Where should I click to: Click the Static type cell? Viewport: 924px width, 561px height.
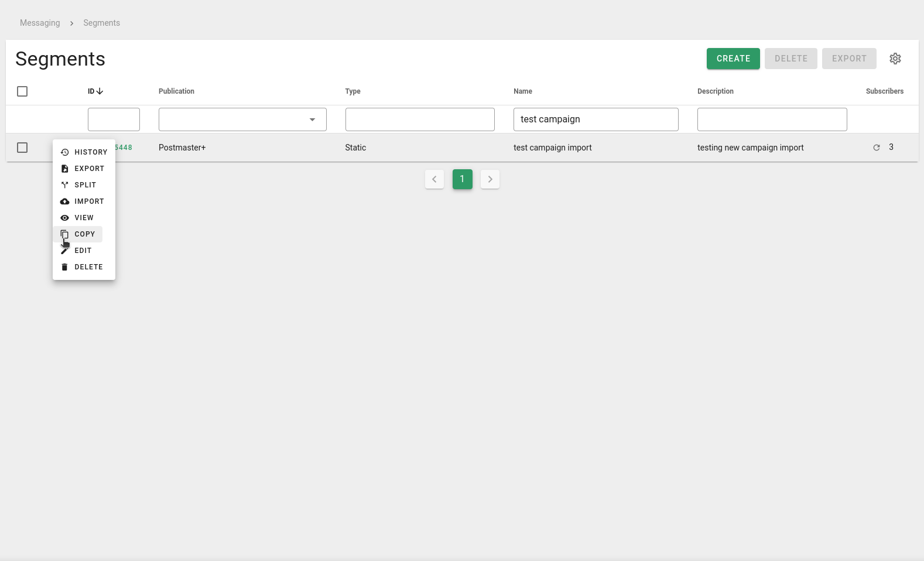click(x=355, y=148)
